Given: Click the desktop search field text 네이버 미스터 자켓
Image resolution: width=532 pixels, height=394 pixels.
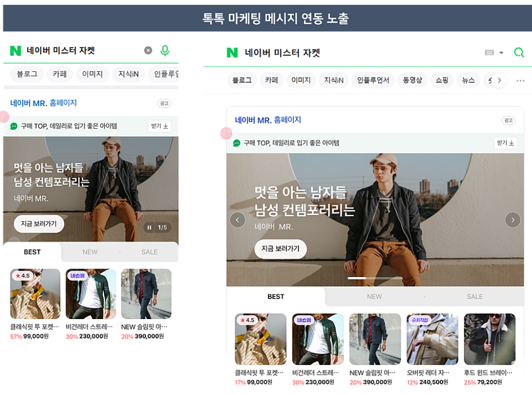Looking at the screenshot, I should click(282, 53).
